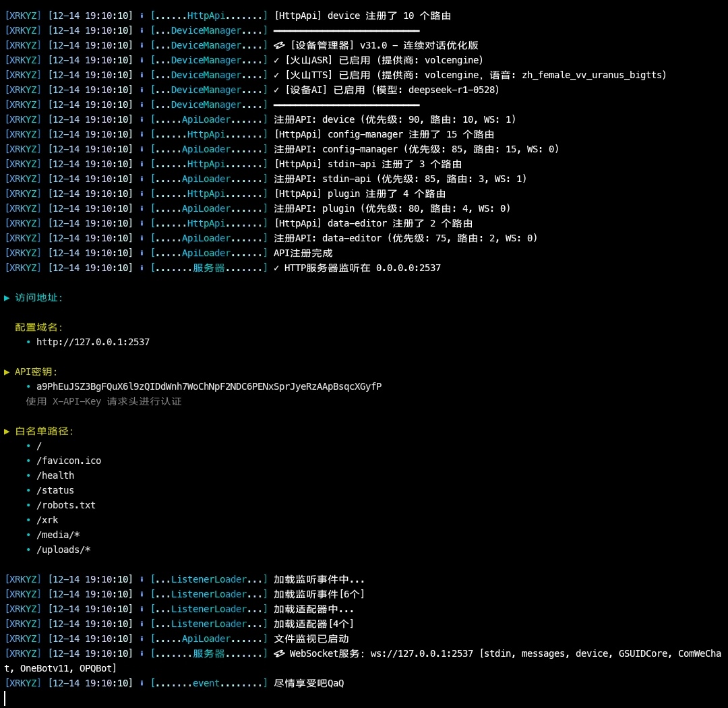Click the icon before 设备管理器 v31.0
This screenshot has width=728, height=708.
click(279, 45)
